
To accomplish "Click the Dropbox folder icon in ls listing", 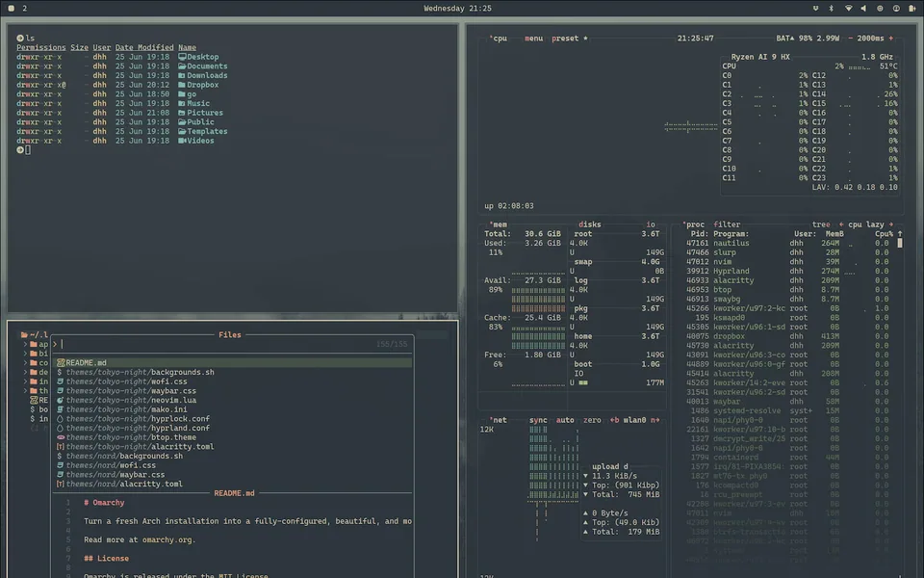I will [x=182, y=85].
